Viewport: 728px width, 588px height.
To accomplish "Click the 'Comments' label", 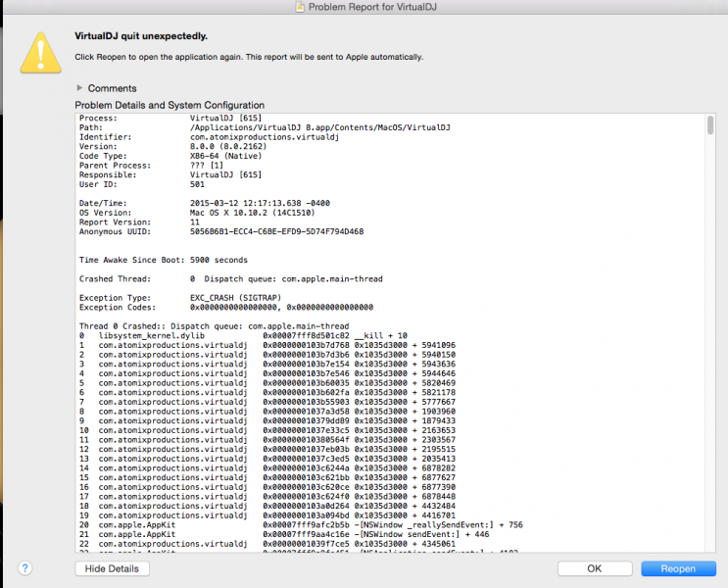I will (113, 88).
